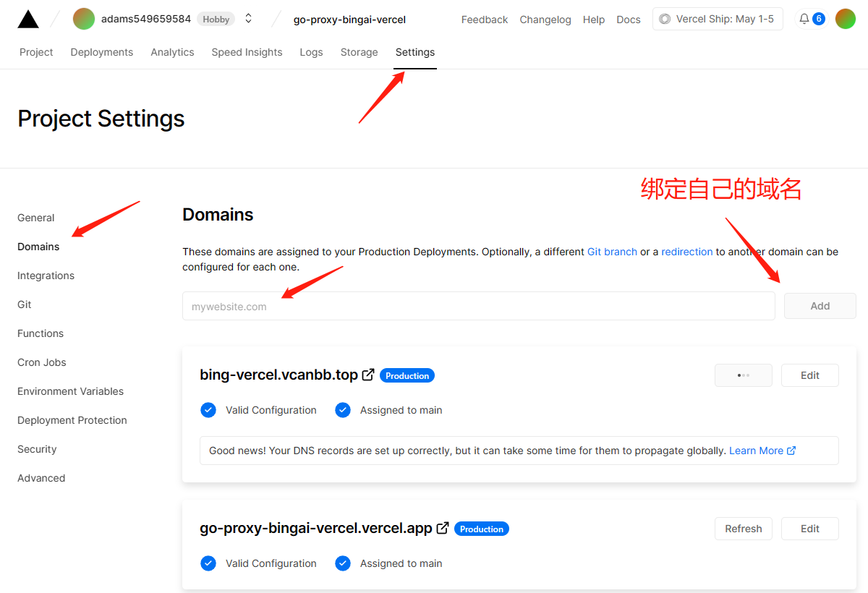Refresh the go-proxy-bingai-vercel.vercel.app domain
The width and height of the screenshot is (868, 593).
tap(744, 529)
